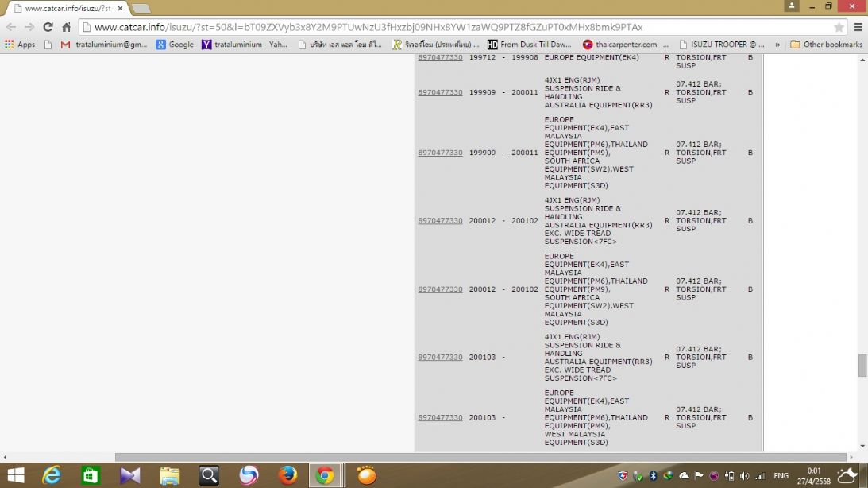
Task: Click the browser back arrow
Action: (11, 27)
